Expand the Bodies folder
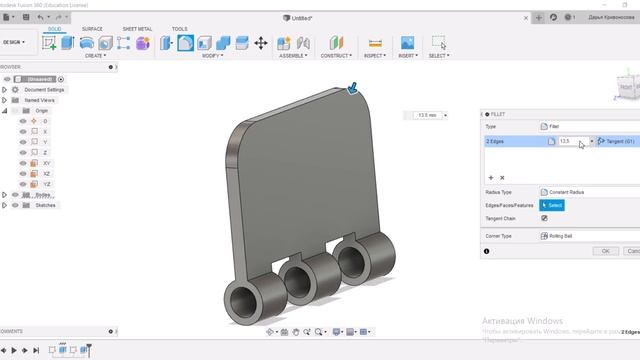This screenshot has width=640, height=360. (x=4, y=195)
